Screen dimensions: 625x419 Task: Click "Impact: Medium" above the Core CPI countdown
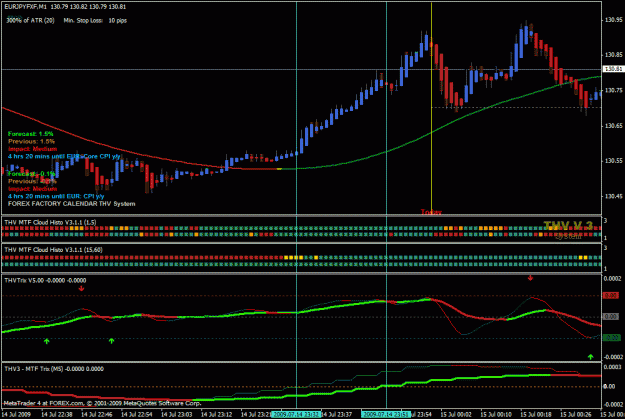click(x=33, y=149)
